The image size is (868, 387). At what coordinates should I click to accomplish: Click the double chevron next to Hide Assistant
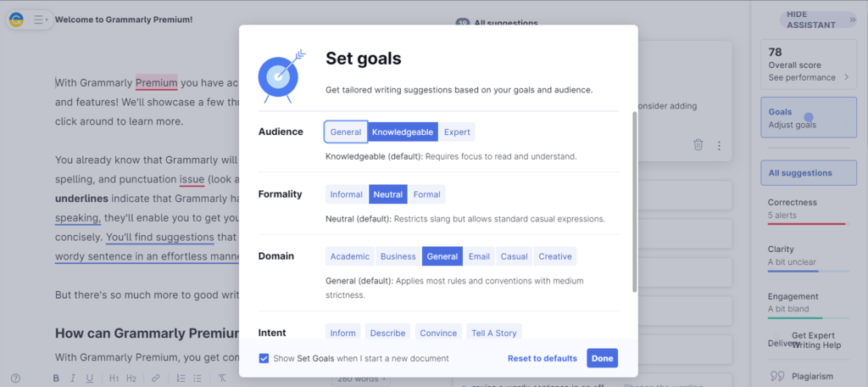click(853, 20)
